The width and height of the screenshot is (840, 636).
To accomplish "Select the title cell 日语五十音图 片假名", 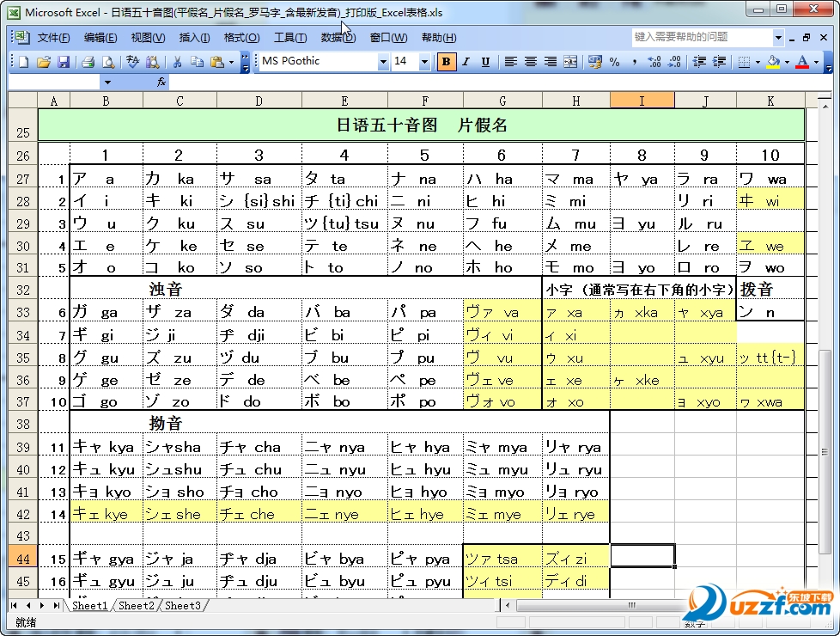I will point(421,125).
